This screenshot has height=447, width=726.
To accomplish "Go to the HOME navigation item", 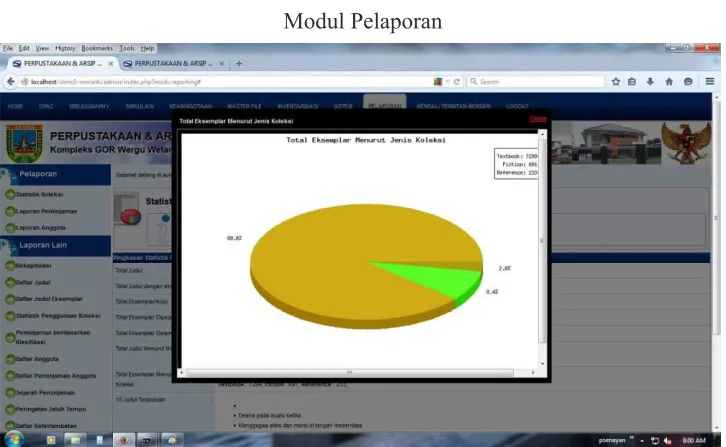I will pos(15,106).
